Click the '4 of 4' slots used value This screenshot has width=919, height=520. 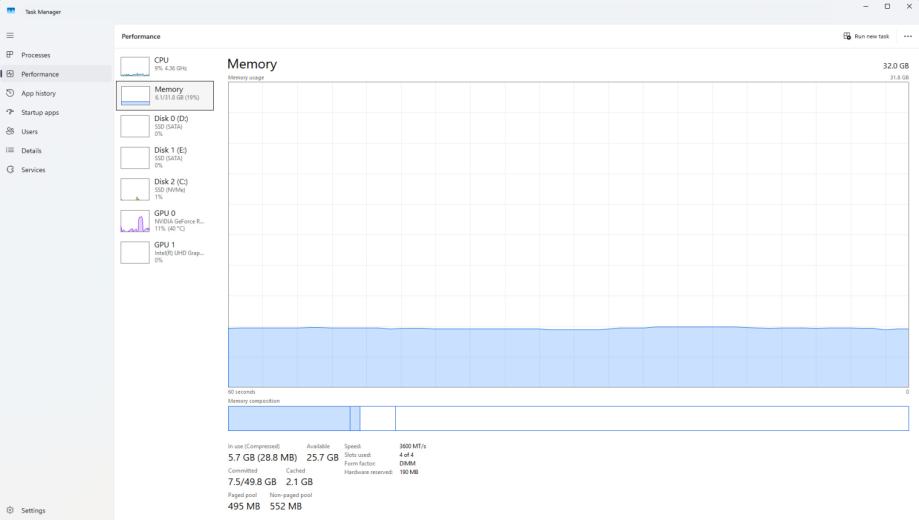[x=406, y=455]
